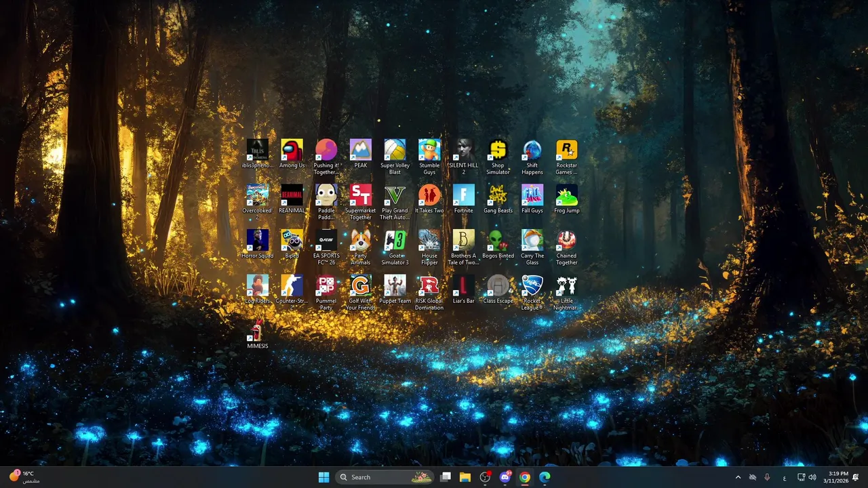This screenshot has width=868, height=488.
Task: Select the Supermarket Together shortcut
Action: coord(361,202)
